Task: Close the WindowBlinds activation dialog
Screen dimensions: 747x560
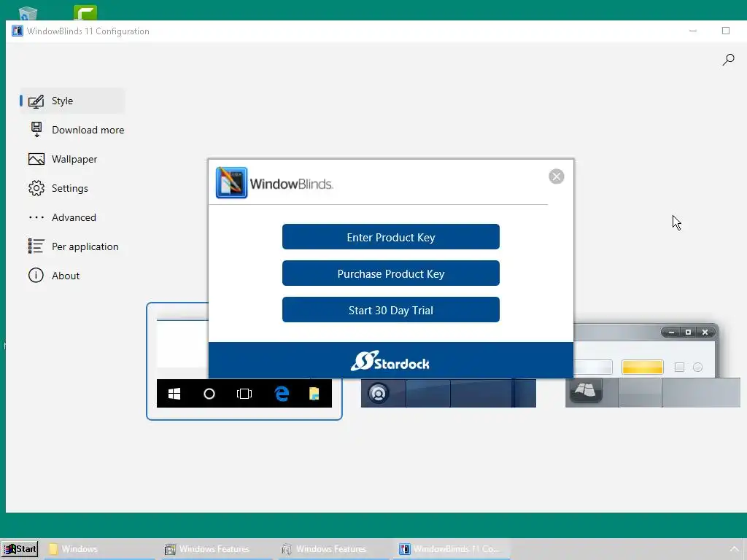Action: click(x=556, y=176)
